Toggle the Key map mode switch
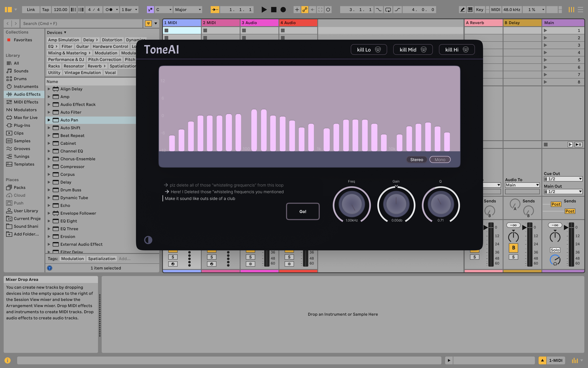The image size is (588, 368). (479, 9)
